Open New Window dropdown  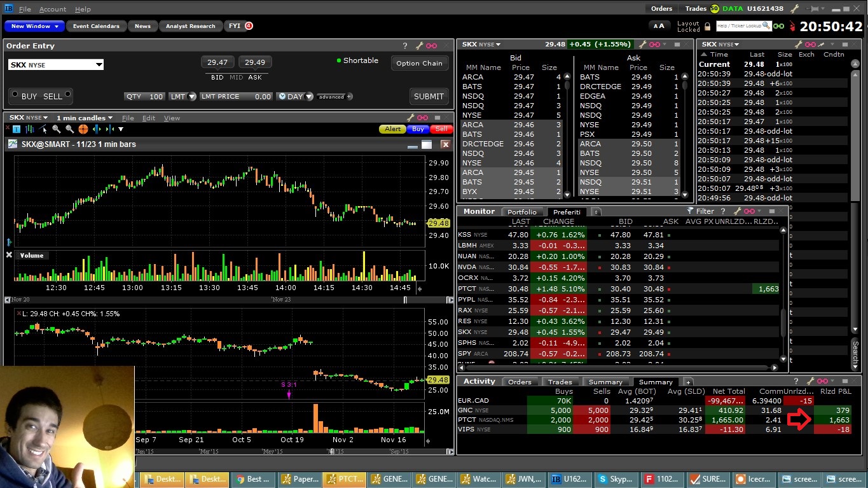(34, 26)
